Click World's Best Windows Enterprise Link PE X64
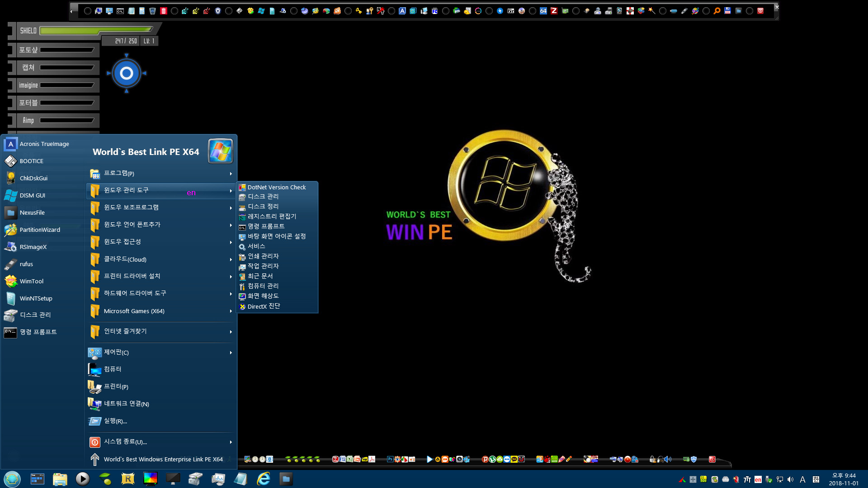Screen dimensions: 868x488 point(161,459)
